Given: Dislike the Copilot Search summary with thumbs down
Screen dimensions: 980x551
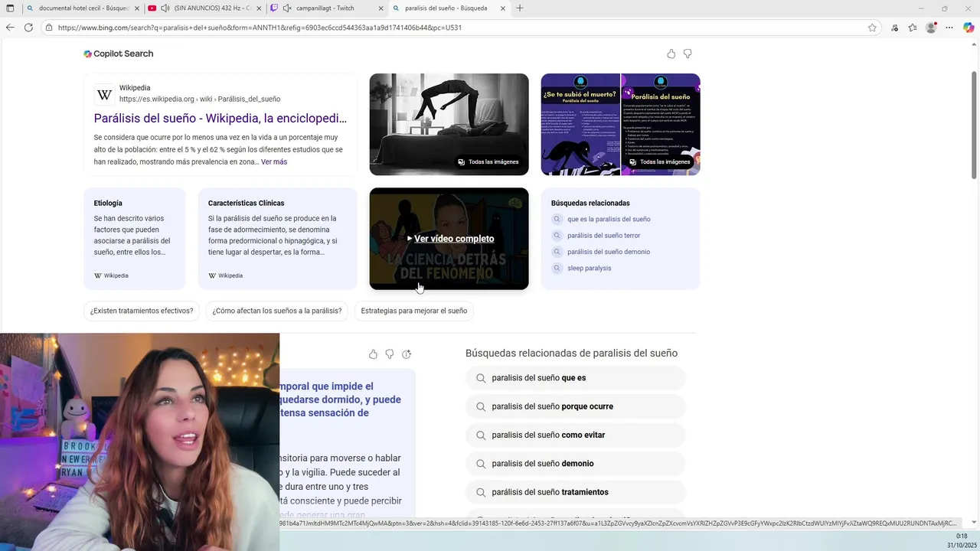Looking at the screenshot, I should pos(688,54).
